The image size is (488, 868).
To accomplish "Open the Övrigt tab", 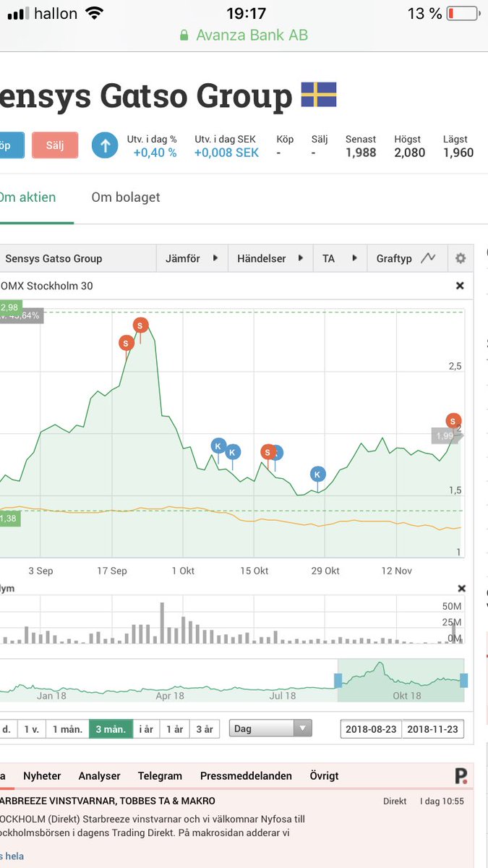I will 324,775.
